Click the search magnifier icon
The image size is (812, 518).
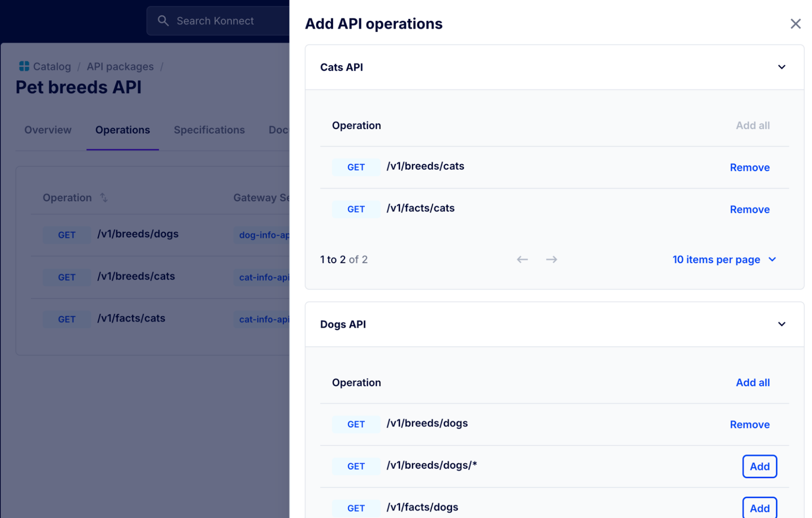coord(163,21)
